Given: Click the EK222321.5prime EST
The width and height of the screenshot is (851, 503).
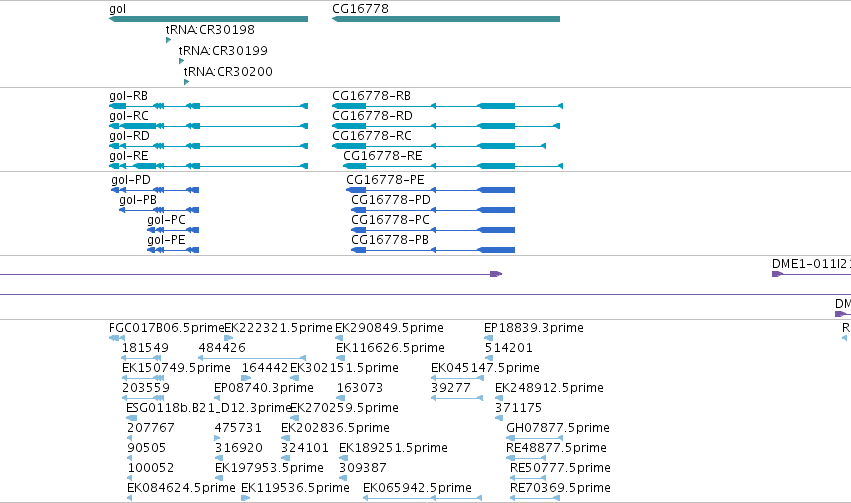Looking at the screenshot, I should tap(278, 328).
